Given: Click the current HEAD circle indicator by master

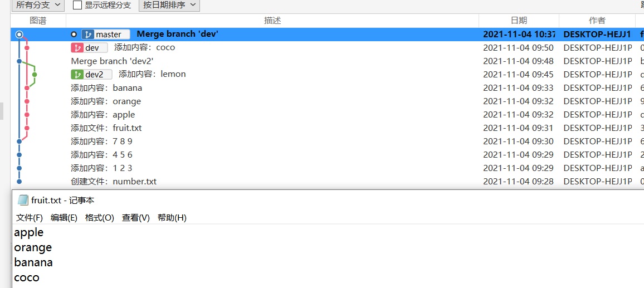Looking at the screenshot, I should (74, 35).
